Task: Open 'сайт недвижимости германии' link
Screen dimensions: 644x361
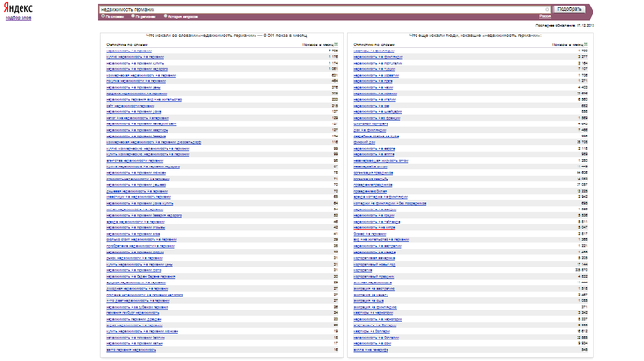Action: [130, 106]
